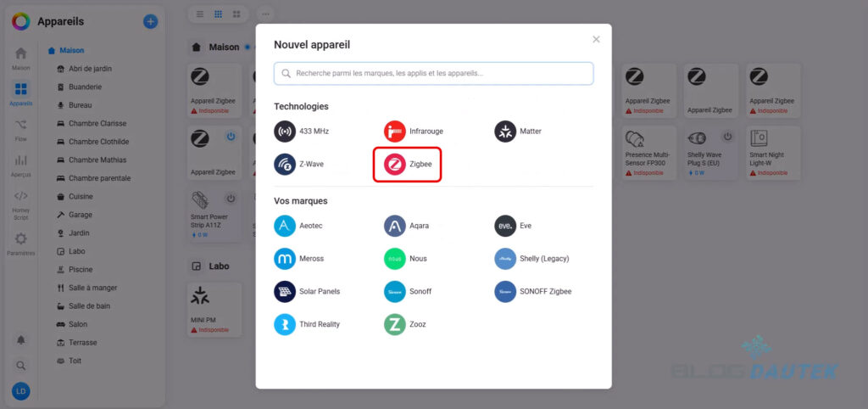Close the Nouvel appareil dialog
The width and height of the screenshot is (868, 409).
[596, 39]
